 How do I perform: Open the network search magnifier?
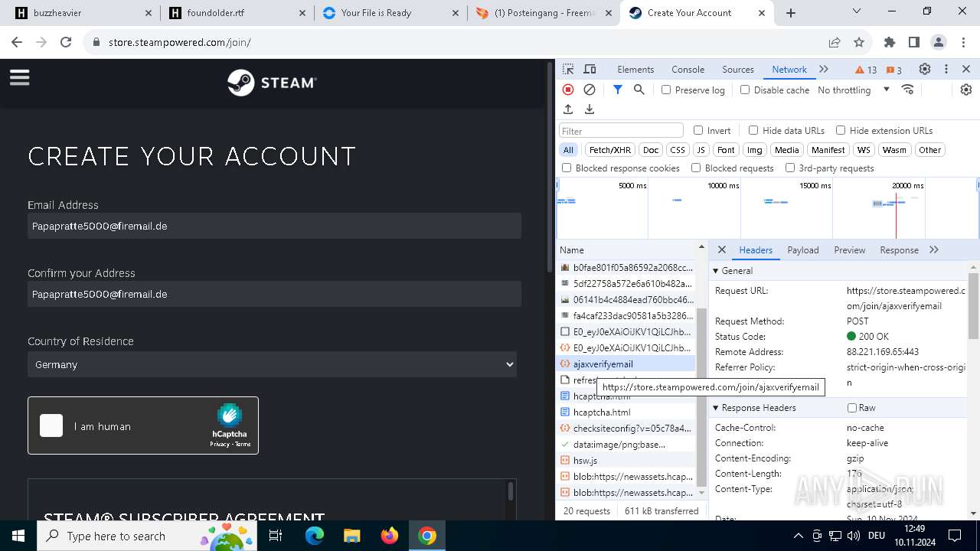[639, 90]
